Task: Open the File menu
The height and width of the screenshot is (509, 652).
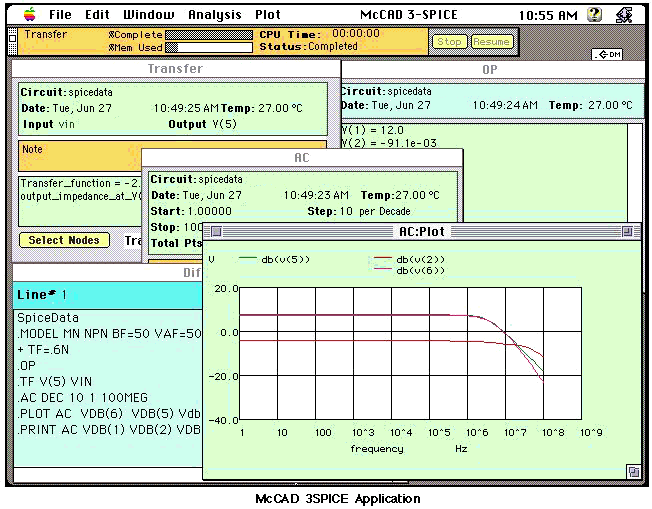Action: coord(60,15)
